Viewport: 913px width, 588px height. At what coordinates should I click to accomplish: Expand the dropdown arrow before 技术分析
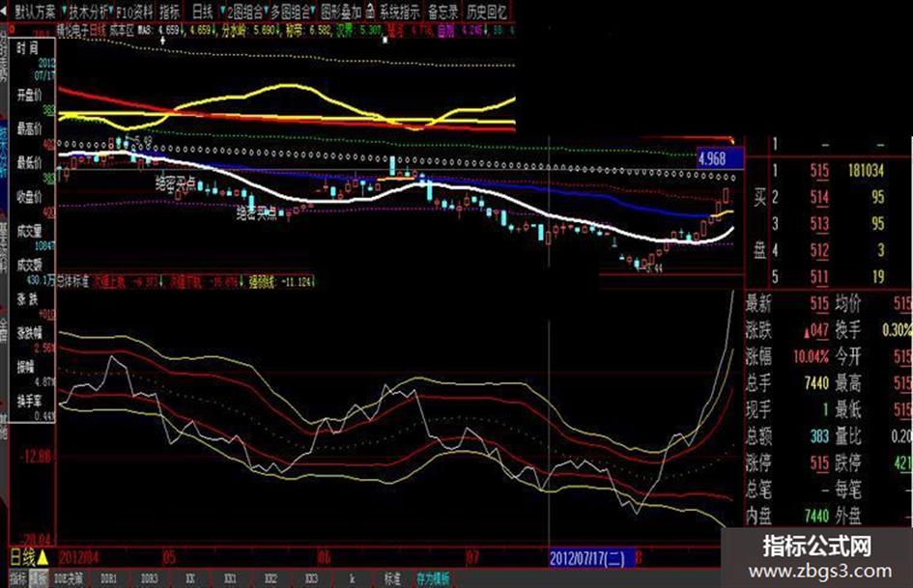pyautogui.click(x=64, y=11)
